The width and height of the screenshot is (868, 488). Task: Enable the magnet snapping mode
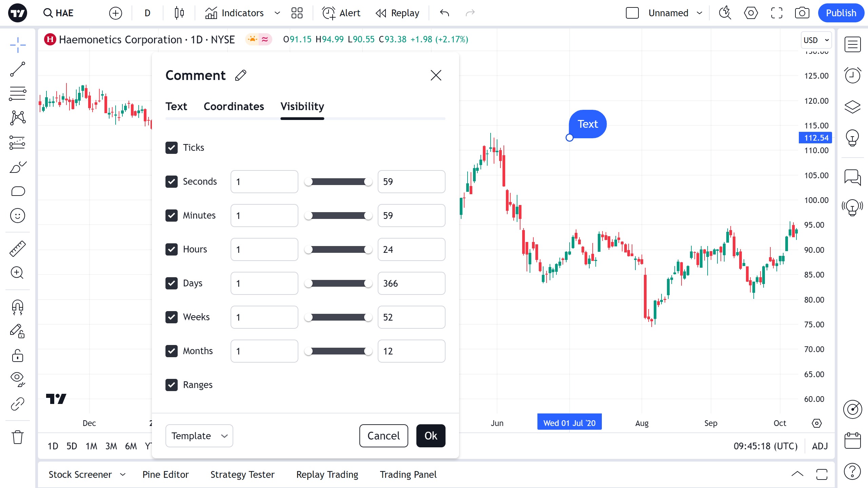point(18,307)
